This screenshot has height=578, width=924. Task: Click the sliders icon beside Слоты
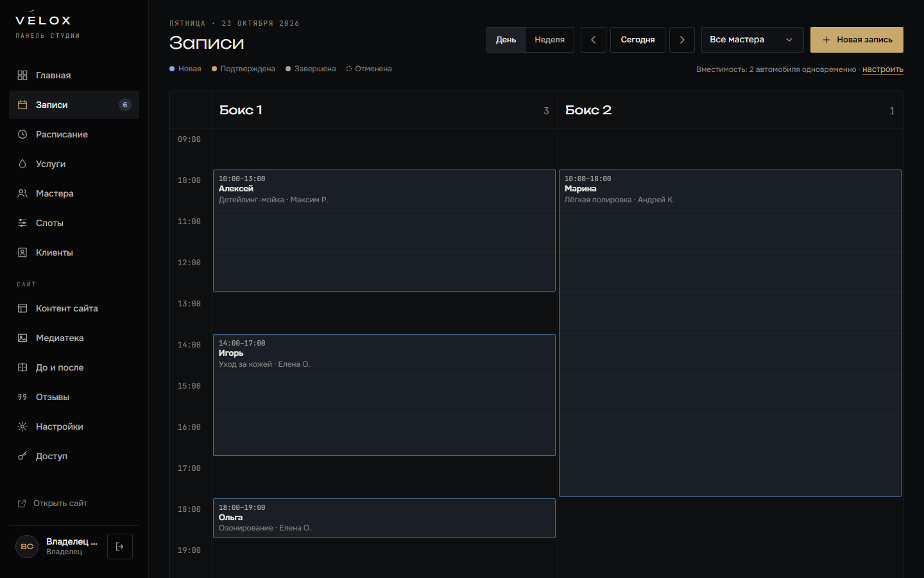[x=22, y=223]
